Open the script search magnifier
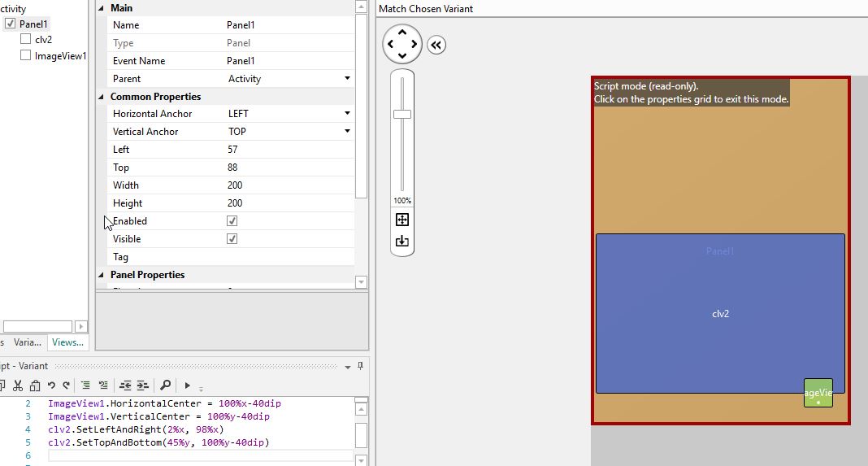The width and height of the screenshot is (868, 466). 165,385
